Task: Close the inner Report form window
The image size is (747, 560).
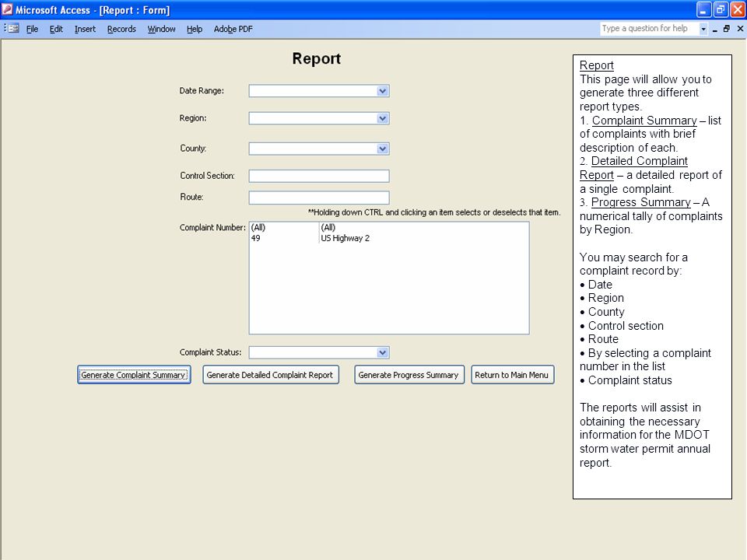Action: pyautogui.click(x=740, y=29)
